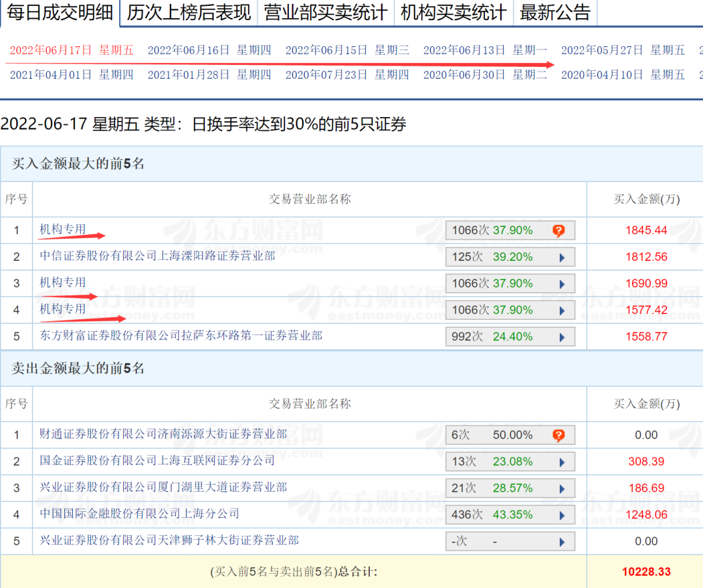The width and height of the screenshot is (703, 588).
Task: Click the arrow icon beside 21次 28.57%
Action: tap(562, 488)
